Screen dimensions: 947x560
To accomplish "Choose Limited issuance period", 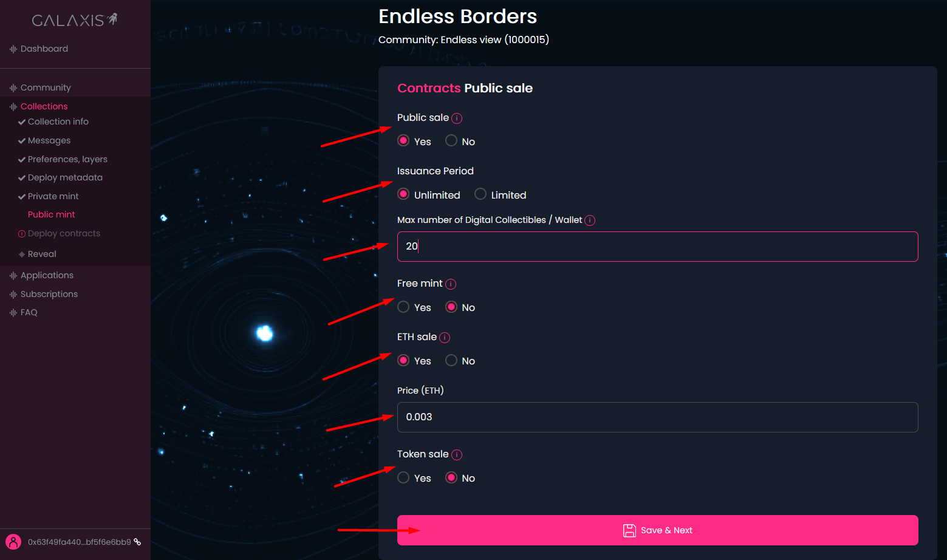I will 480,194.
